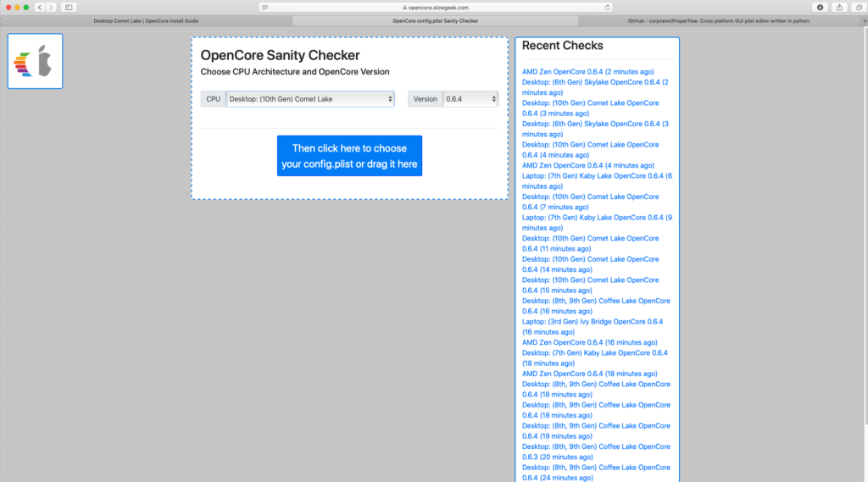868x482 pixels.
Task: Open Comet Lake check from 3 minutes ago
Action: (590, 108)
